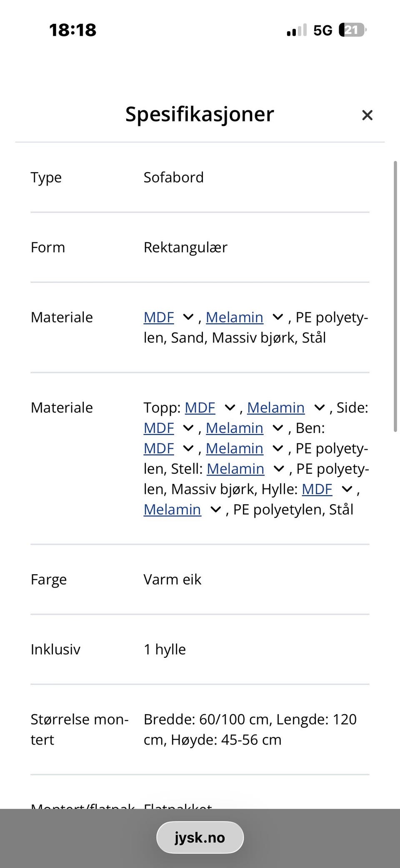Expand the chevron beside the Stell: Melamin link
400x868 pixels.
[x=279, y=469]
